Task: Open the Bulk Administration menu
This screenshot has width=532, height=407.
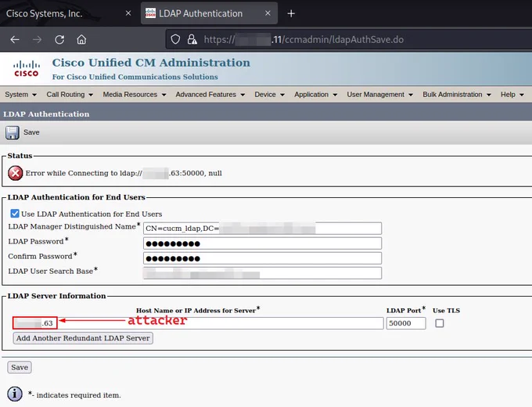Action: point(457,95)
